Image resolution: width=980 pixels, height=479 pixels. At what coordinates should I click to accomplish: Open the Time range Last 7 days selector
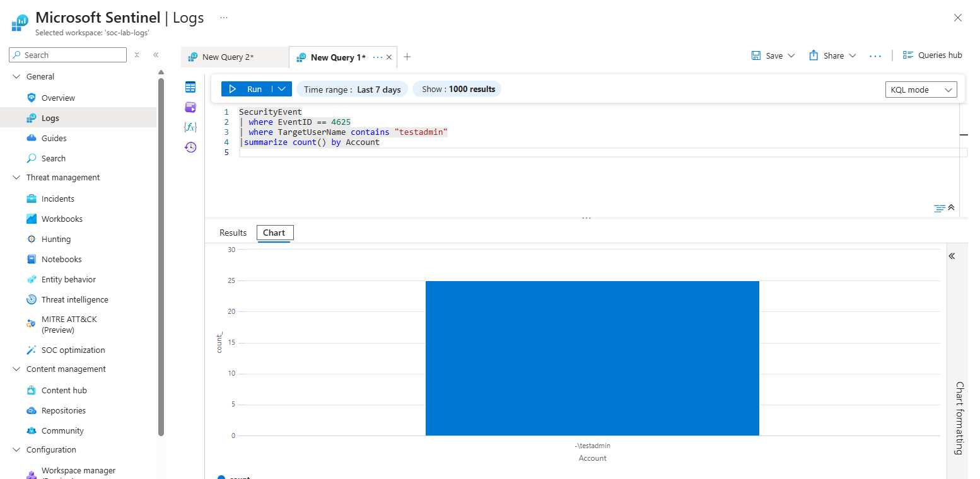353,89
